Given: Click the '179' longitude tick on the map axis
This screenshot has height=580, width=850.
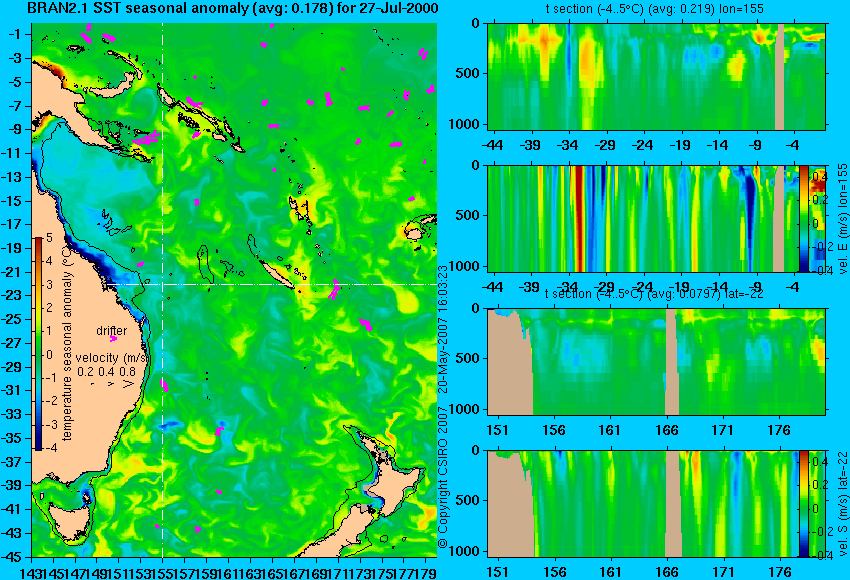Looking at the screenshot, I should coord(427,573).
